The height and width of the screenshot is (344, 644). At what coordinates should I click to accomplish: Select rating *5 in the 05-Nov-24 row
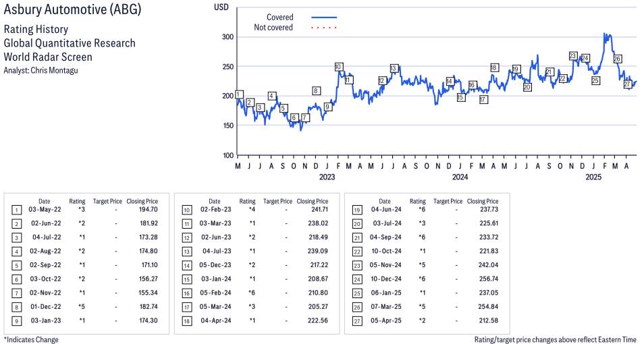tap(422, 265)
